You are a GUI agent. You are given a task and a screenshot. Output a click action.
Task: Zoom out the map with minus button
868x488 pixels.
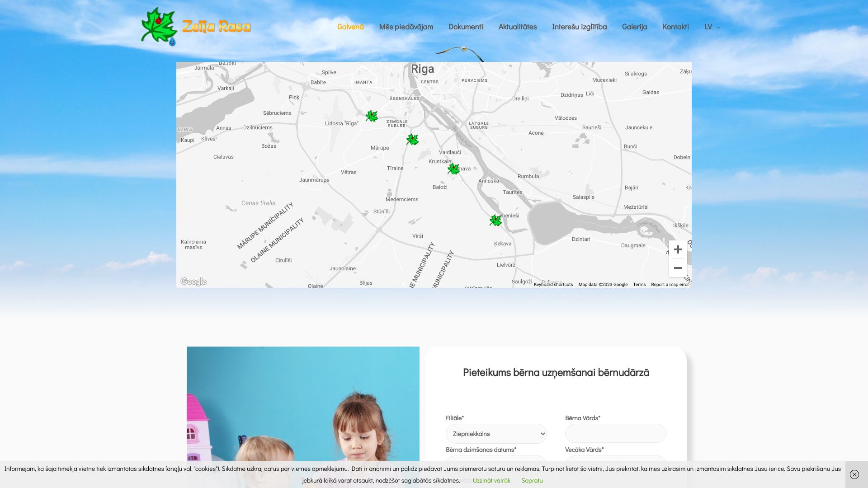click(x=678, y=268)
